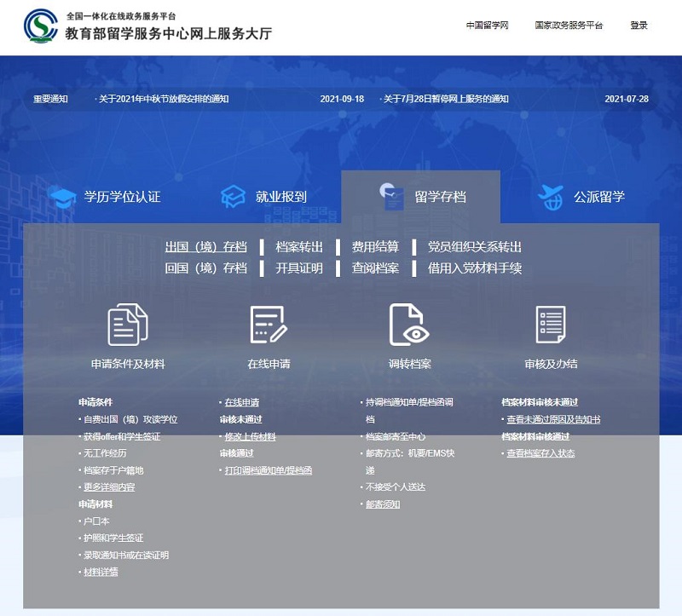Click the 录取通知书或在读证明 list item
Viewport: 682px width, 616px height.
[126, 556]
